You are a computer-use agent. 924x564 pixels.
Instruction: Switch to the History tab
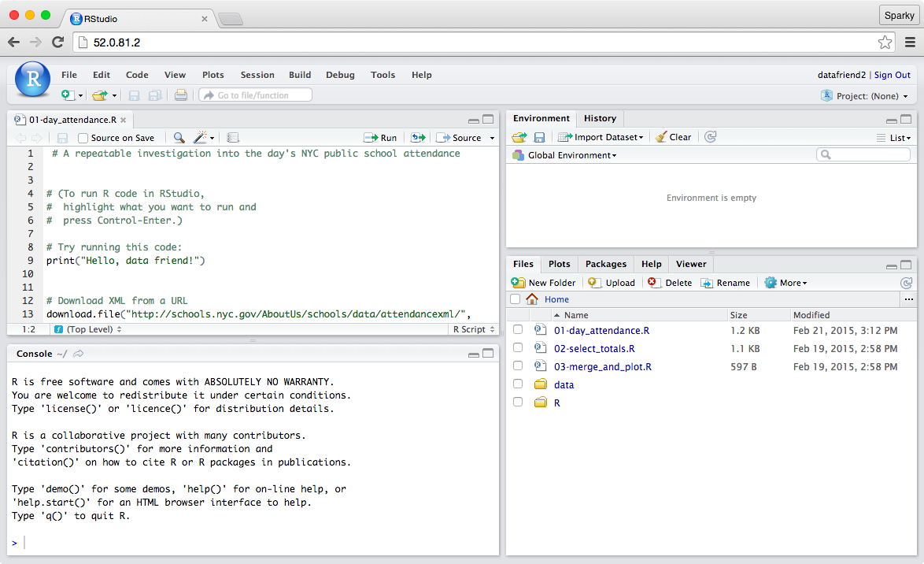[600, 118]
